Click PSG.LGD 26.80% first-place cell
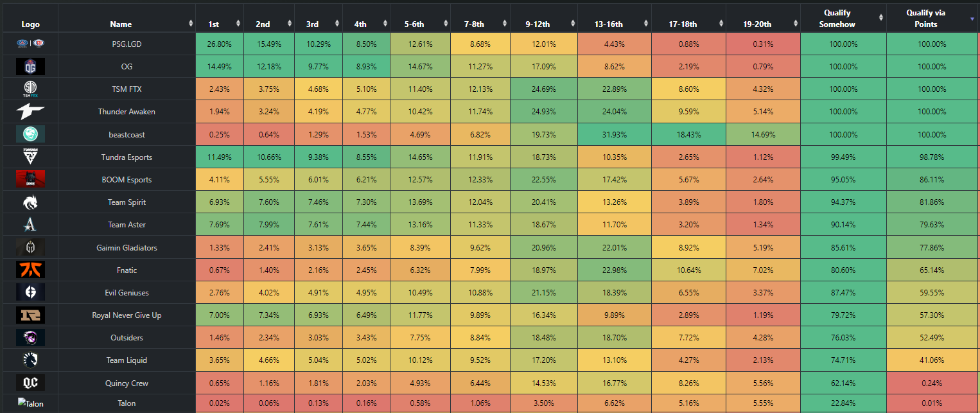Screen dimensions: 980x413 (220, 44)
